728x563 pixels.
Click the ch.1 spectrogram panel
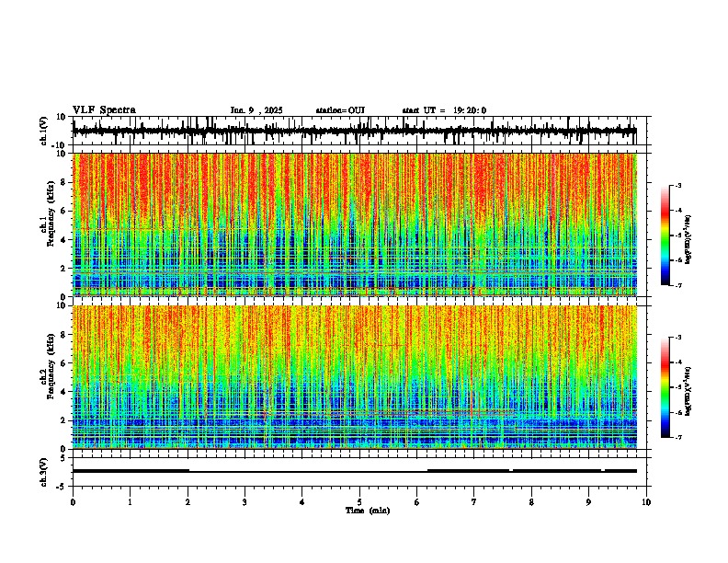[355, 224]
